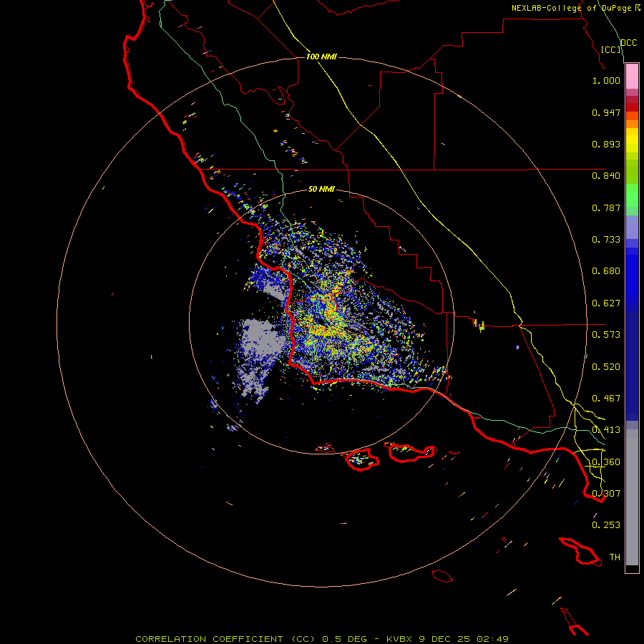This screenshot has width=644, height=644.
Task: Click the 0.893 scale value
Action: [x=606, y=144]
